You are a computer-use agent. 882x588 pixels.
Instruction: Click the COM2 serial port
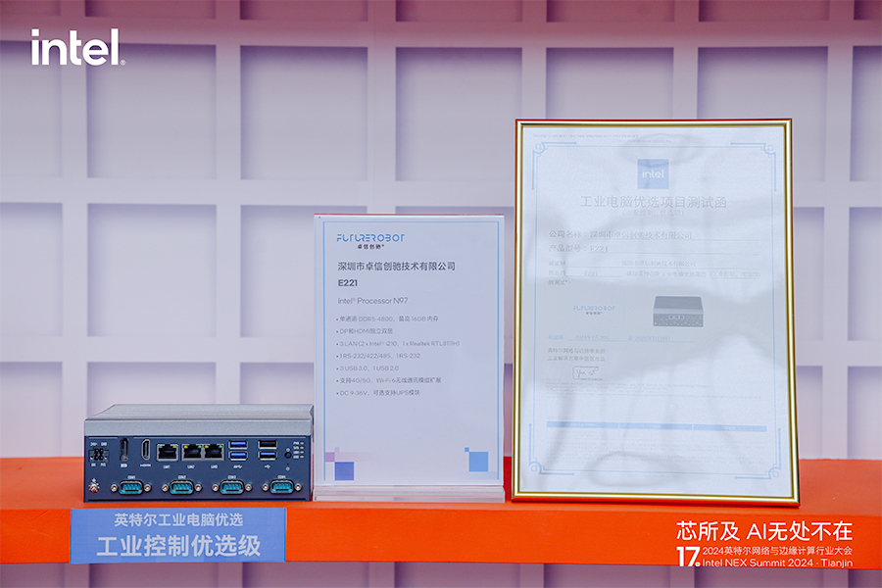click(182, 487)
